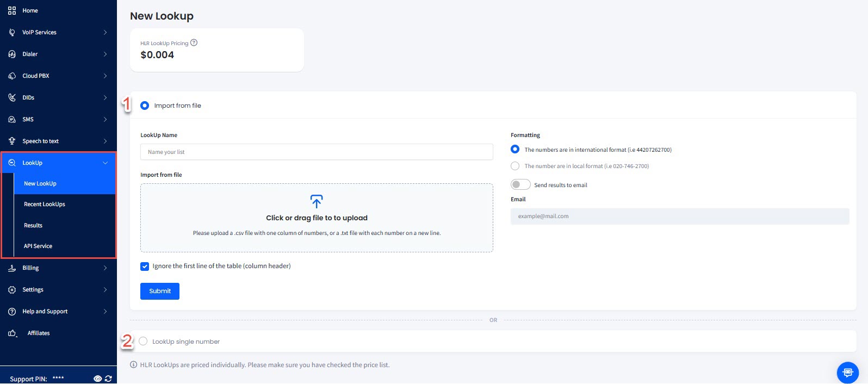868x384 pixels.
Task: Click or drag file upload area
Action: point(317,218)
